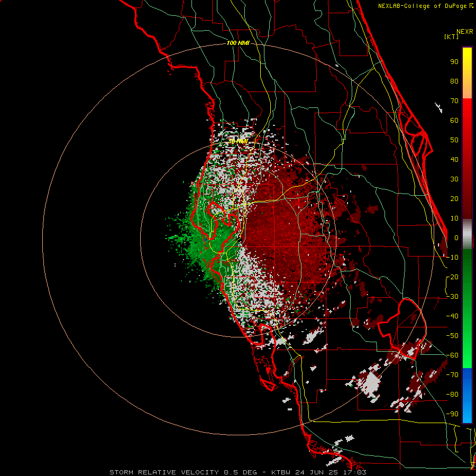
Task: Click the positive 40 value on the scale
Action: 454,160
